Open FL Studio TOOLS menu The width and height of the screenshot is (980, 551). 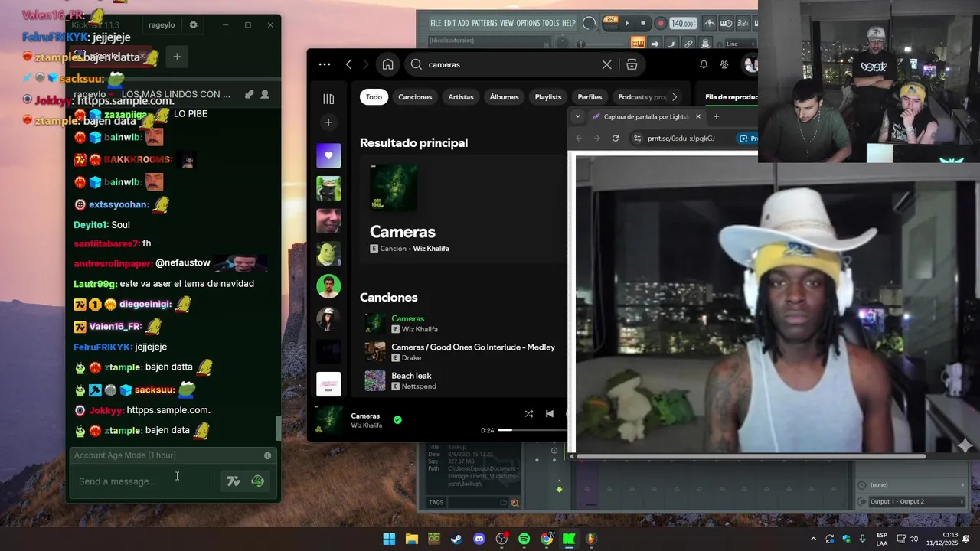pyautogui.click(x=551, y=23)
